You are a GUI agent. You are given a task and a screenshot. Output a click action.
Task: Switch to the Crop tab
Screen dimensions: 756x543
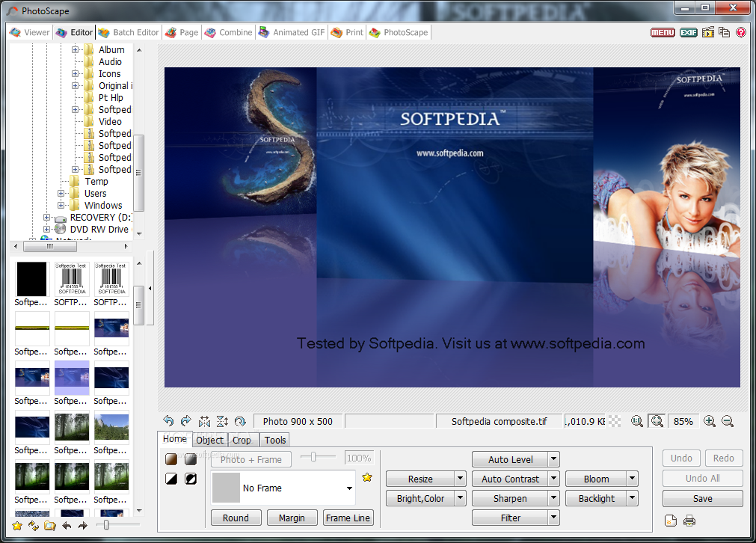[242, 440]
